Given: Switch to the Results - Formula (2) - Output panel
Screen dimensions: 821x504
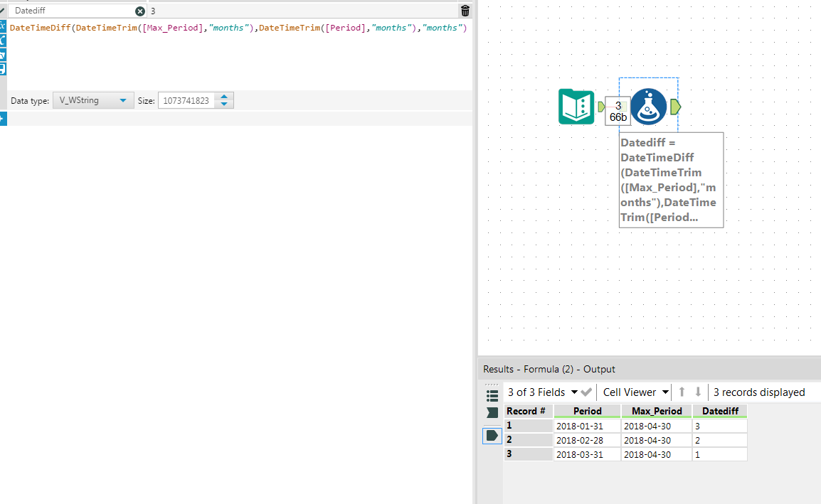Looking at the screenshot, I should pos(548,369).
